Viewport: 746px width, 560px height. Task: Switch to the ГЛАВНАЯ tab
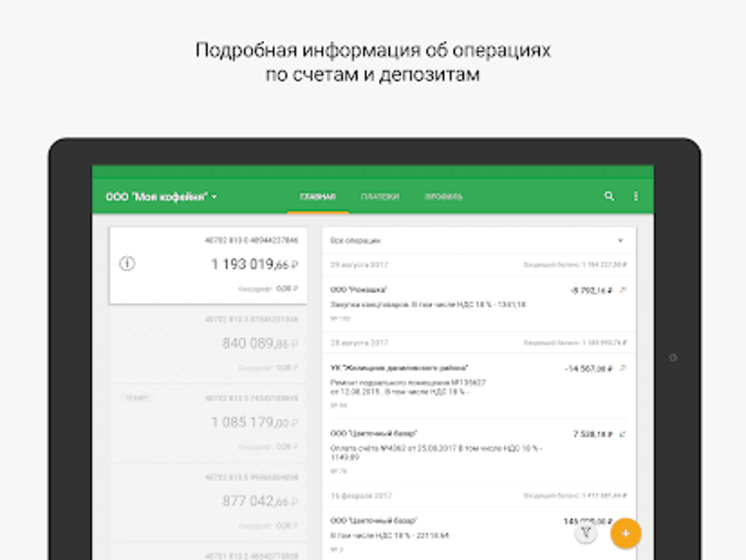[318, 197]
